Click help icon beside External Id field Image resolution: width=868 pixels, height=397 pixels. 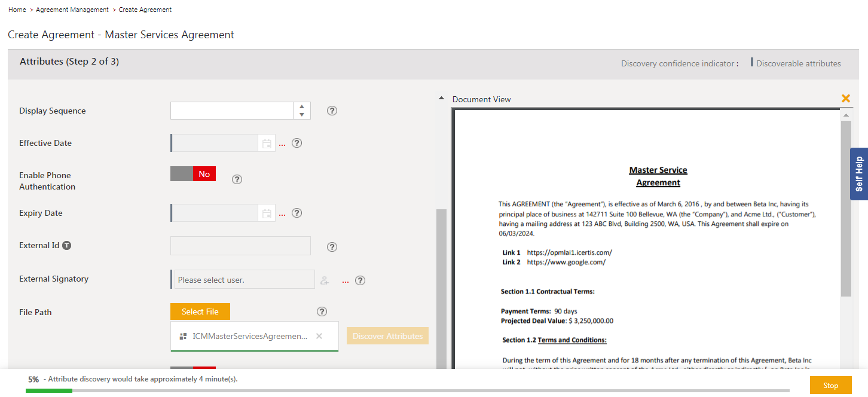pyautogui.click(x=332, y=247)
